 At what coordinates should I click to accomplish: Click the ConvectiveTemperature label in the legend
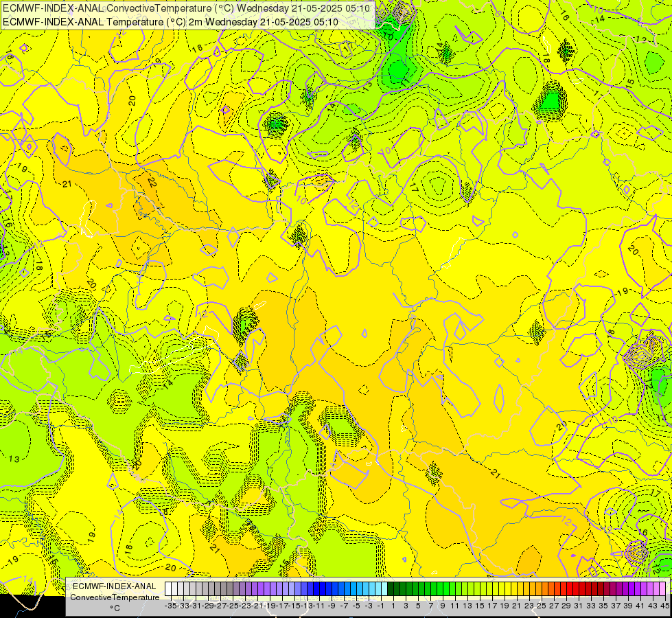tap(115, 597)
